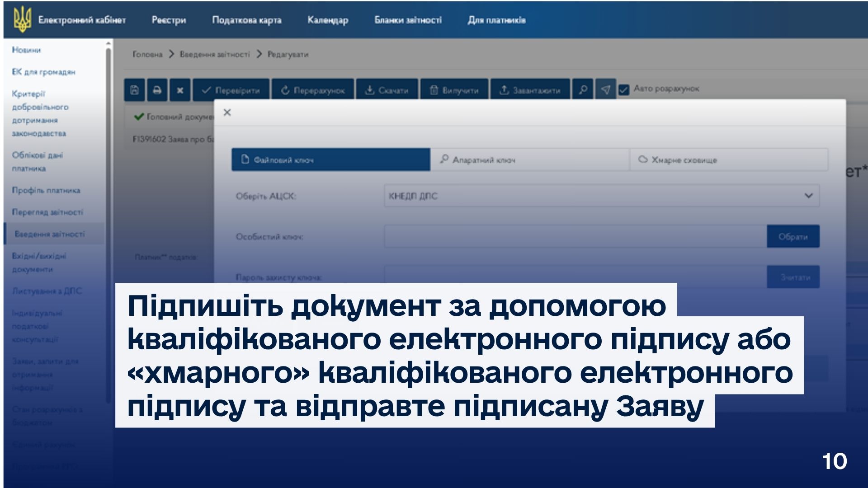Image resolution: width=868 pixels, height=488 pixels.
Task: Open Електронний кабінет home via trident logo
Action: point(22,20)
